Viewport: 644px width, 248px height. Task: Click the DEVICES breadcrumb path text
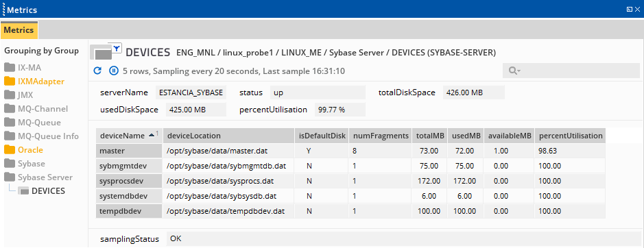click(x=336, y=52)
